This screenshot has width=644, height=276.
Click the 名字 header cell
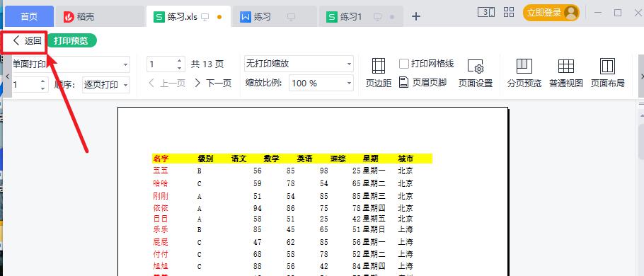161,159
